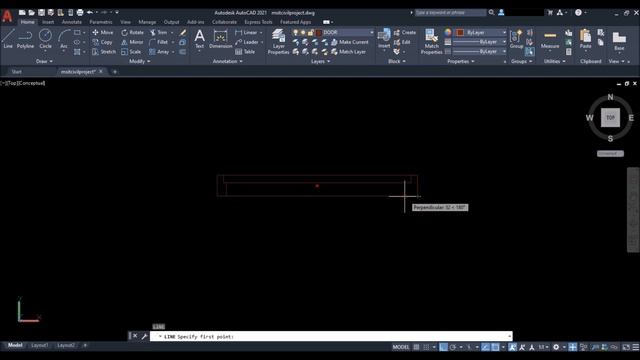The width and height of the screenshot is (640, 360).
Task: Toggle snap mode in status bar
Action: point(426,347)
